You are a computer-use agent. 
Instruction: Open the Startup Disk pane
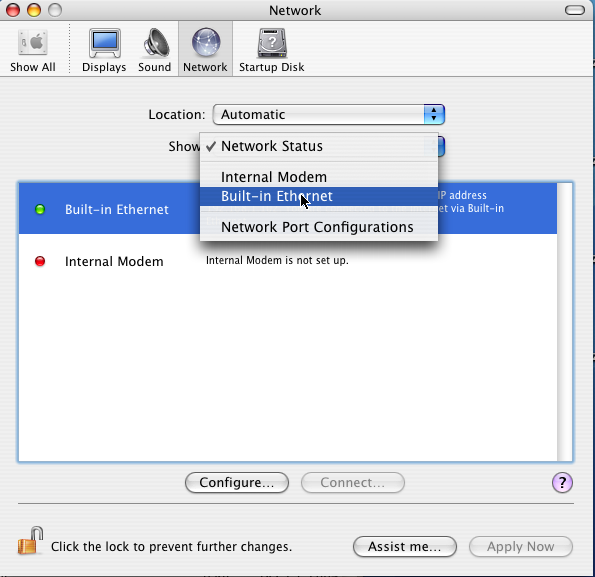click(x=272, y=50)
